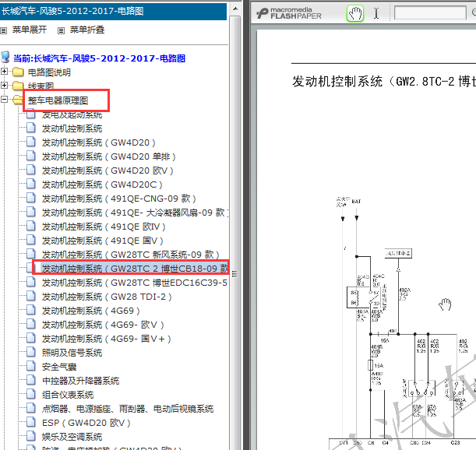Click the 整车电器原理图 open folder icon
This screenshot has height=450, width=476.
18,100
